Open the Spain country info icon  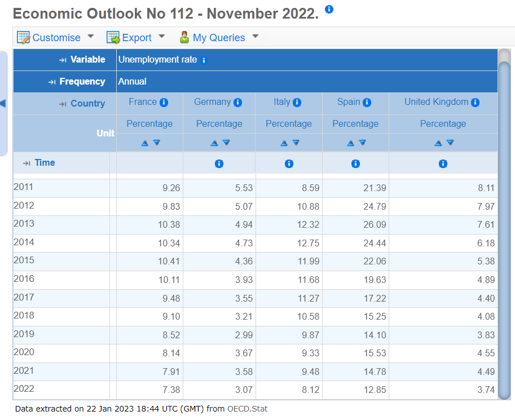(367, 103)
